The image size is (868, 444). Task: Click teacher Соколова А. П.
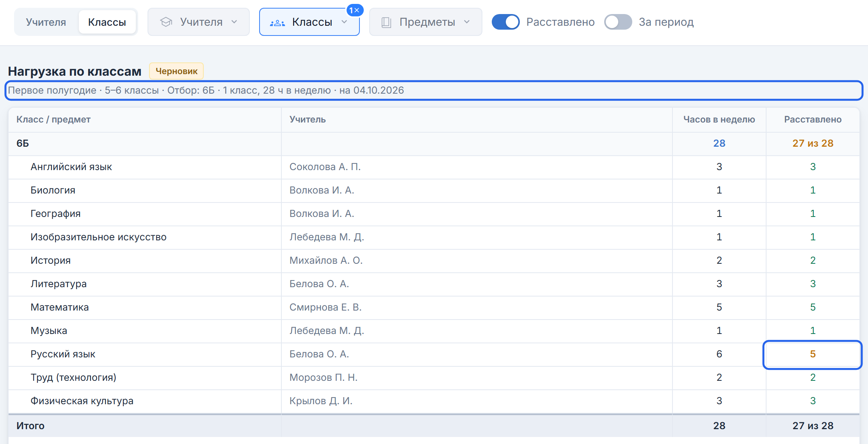[x=325, y=167]
